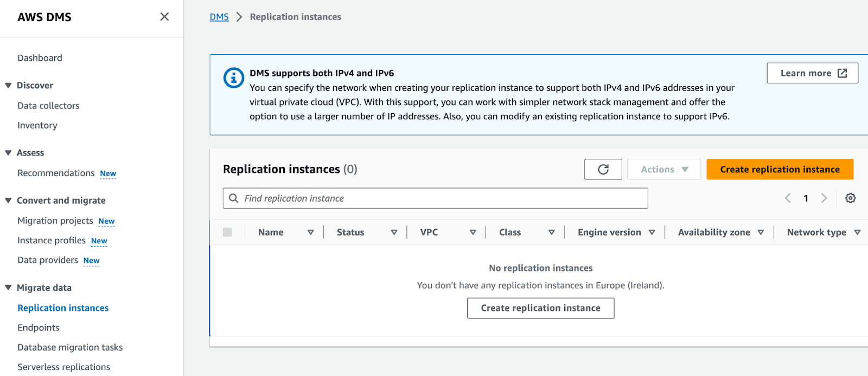Click the refresh replication instances icon

[603, 170]
